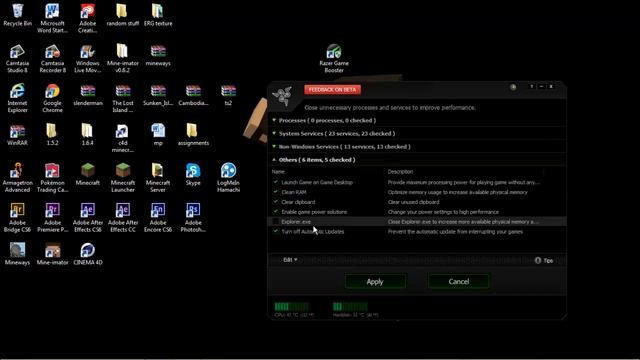Screen dimensions: 640x360
Task: Open the Tips info icon
Action: (x=538, y=260)
